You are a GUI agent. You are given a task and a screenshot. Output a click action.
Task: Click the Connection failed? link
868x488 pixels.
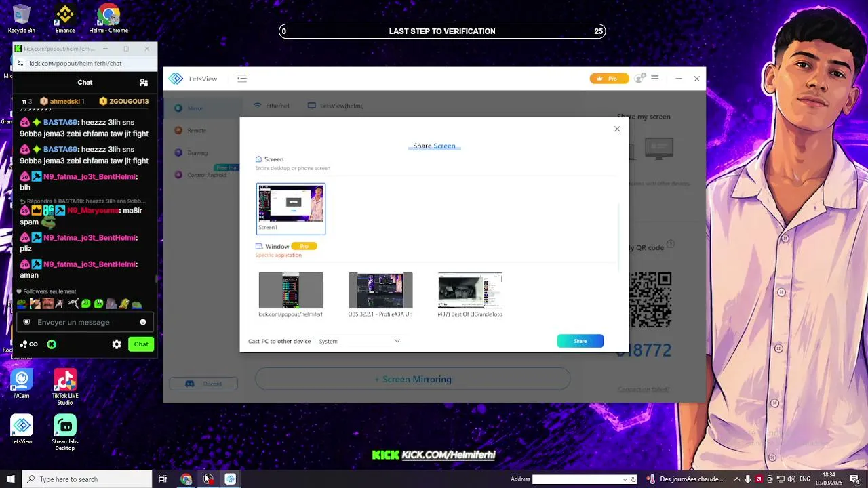pyautogui.click(x=644, y=389)
